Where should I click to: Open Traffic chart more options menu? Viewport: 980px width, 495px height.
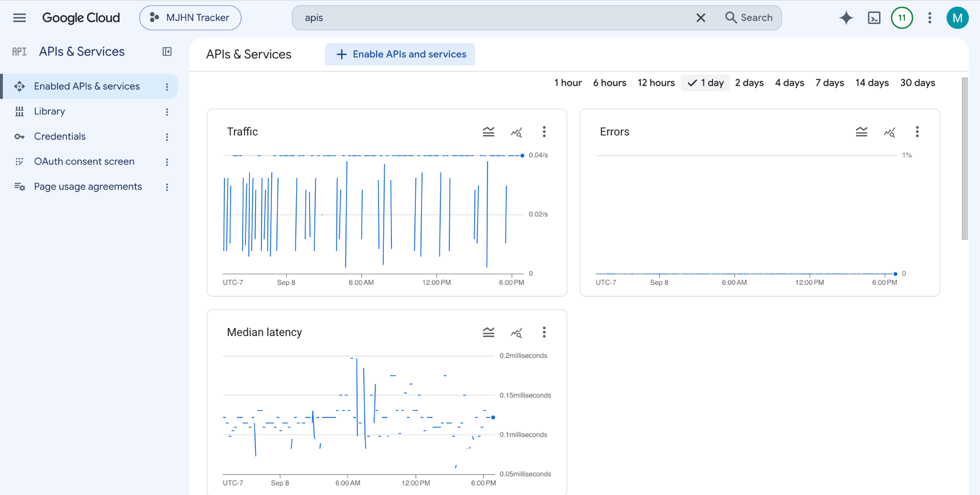tap(544, 132)
